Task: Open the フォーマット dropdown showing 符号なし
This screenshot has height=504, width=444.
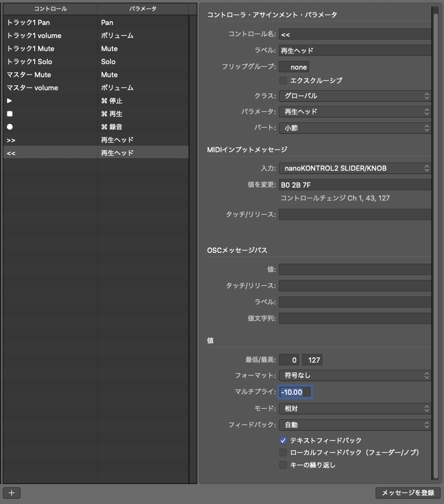Action: 355,375
